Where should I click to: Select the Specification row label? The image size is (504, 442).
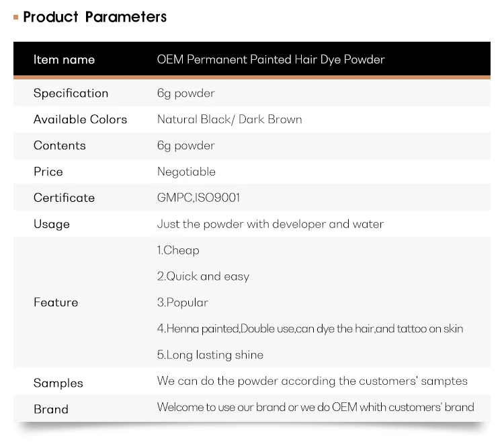click(x=71, y=94)
